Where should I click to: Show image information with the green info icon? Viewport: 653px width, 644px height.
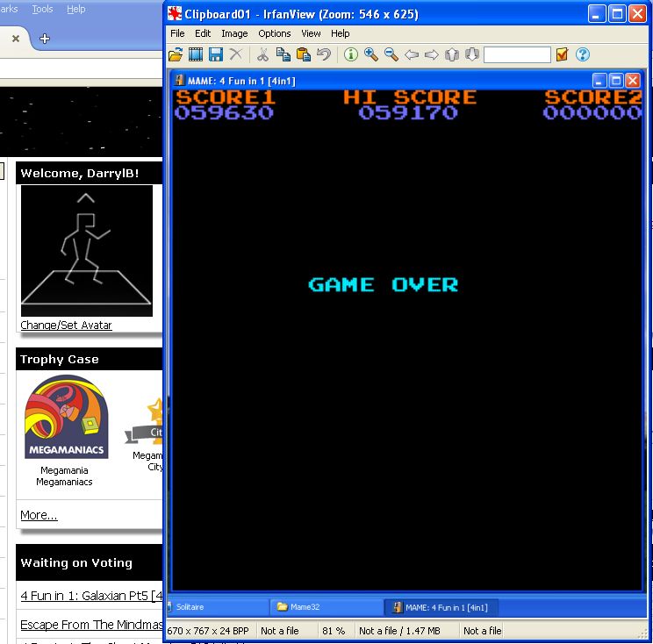[351, 54]
